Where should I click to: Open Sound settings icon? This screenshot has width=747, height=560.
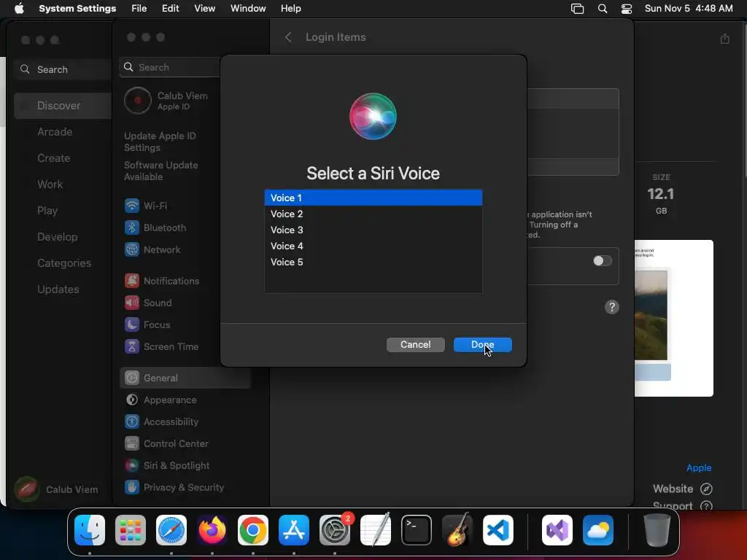pyautogui.click(x=132, y=303)
